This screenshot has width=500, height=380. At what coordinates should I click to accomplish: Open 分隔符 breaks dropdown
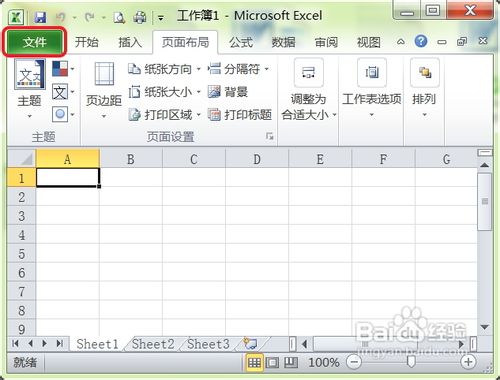[239, 69]
